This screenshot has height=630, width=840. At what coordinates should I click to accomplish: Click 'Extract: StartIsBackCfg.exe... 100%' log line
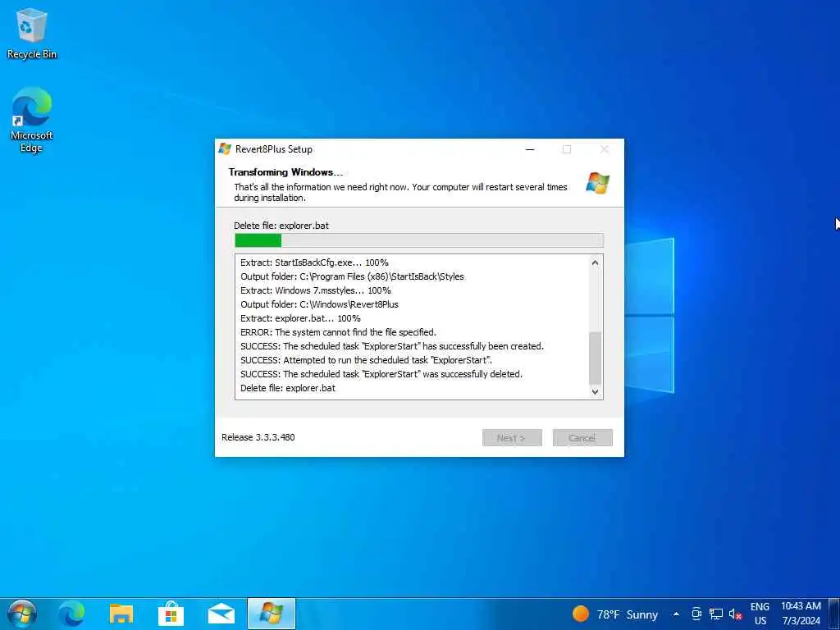point(314,262)
